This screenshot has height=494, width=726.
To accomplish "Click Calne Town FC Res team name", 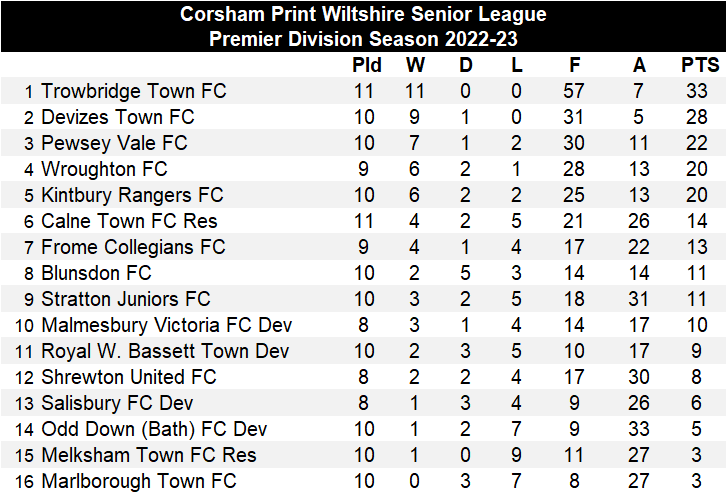I will (x=129, y=221).
